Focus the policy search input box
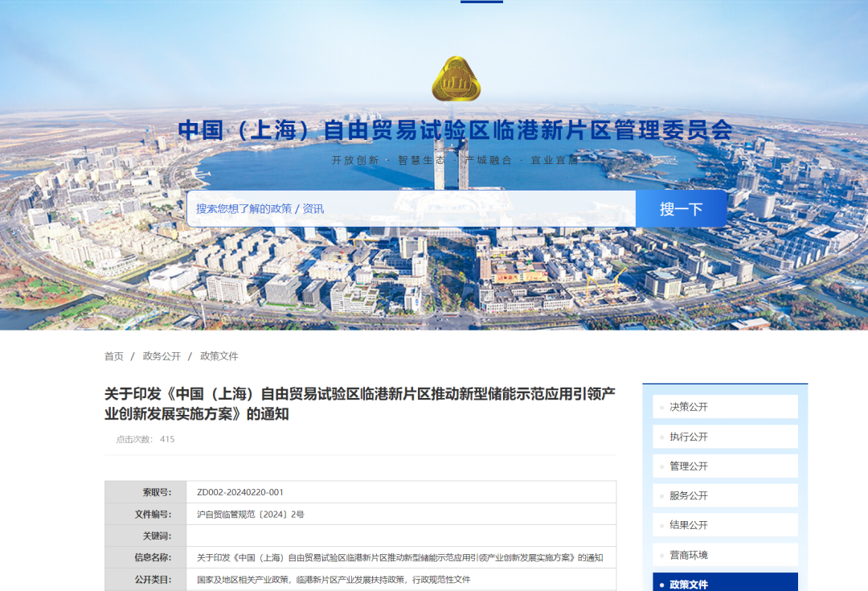868x591 pixels. (x=410, y=209)
